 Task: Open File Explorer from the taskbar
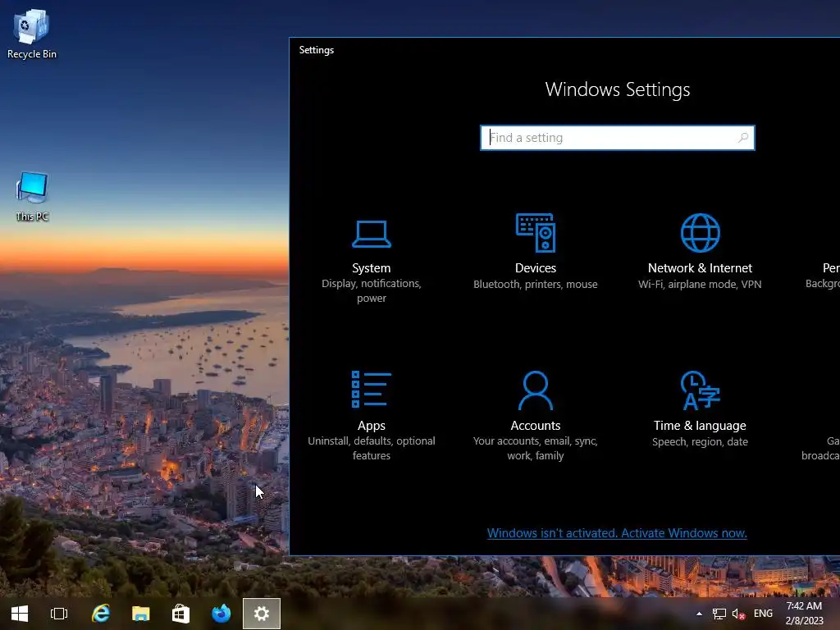pyautogui.click(x=140, y=614)
